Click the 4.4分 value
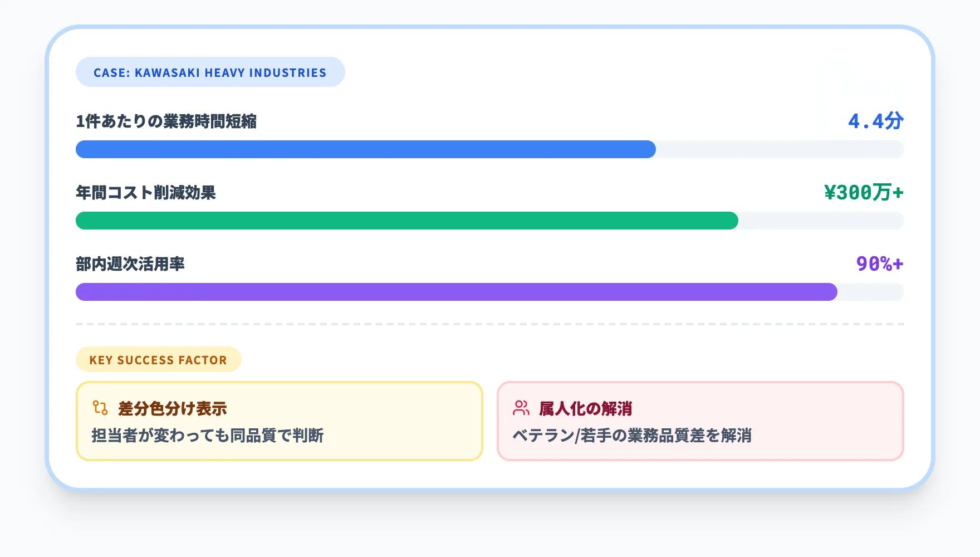Image resolution: width=980 pixels, height=557 pixels. 875,121
